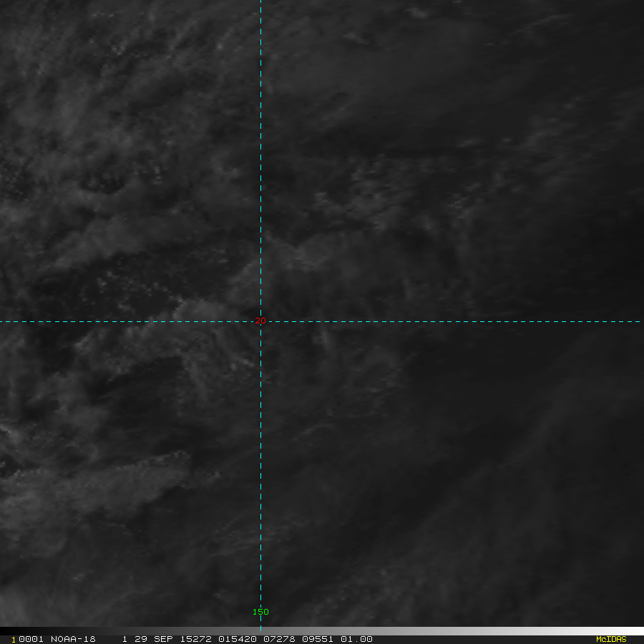Select the 'NOAA-18' satellite name text
Viewport: 644px width, 644px height.
pyautogui.click(x=73, y=639)
